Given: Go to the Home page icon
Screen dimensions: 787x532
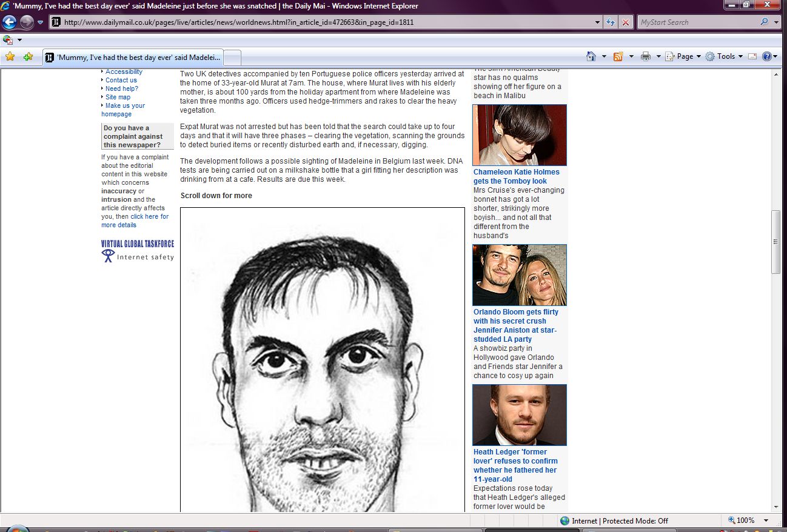Looking at the screenshot, I should [x=591, y=56].
